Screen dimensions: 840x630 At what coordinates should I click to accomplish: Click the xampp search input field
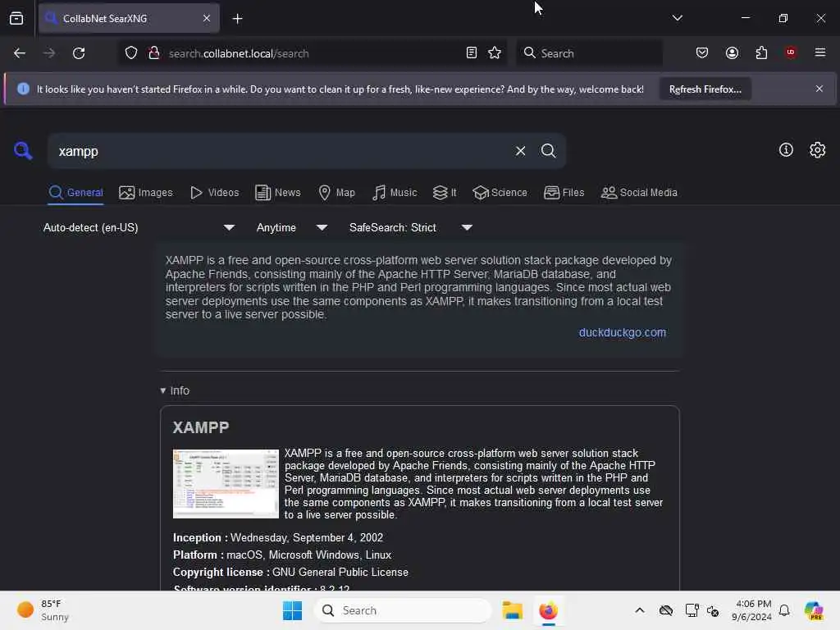tap(279, 151)
